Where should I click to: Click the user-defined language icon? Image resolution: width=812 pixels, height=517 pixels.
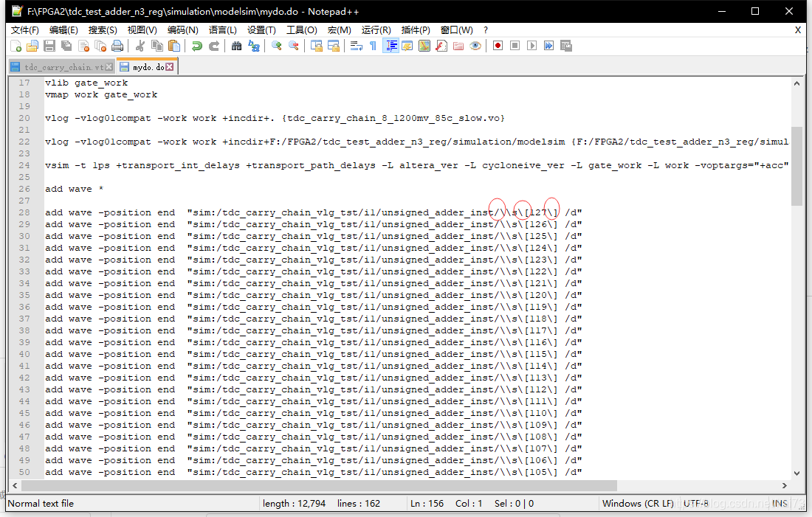point(407,46)
